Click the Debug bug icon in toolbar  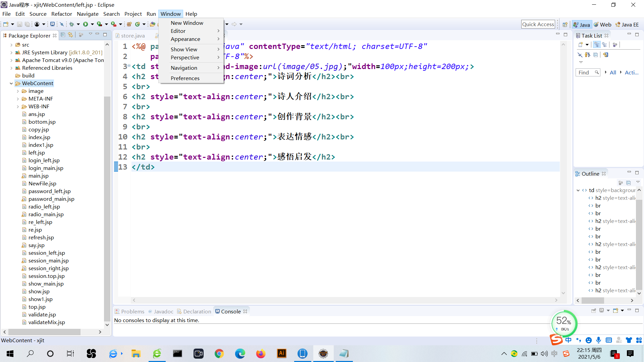[71, 24]
